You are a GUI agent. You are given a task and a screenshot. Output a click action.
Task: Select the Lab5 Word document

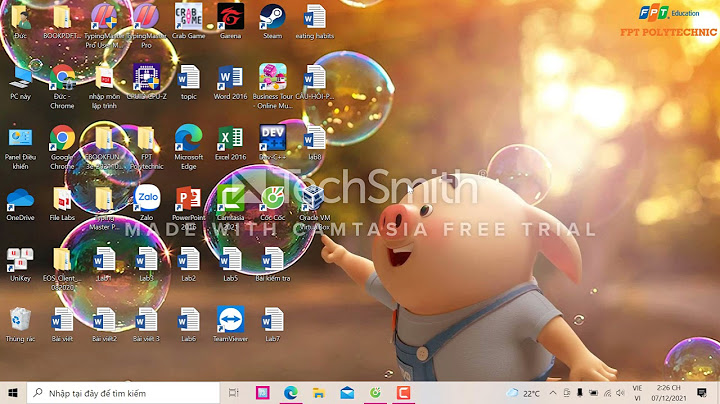(231, 264)
